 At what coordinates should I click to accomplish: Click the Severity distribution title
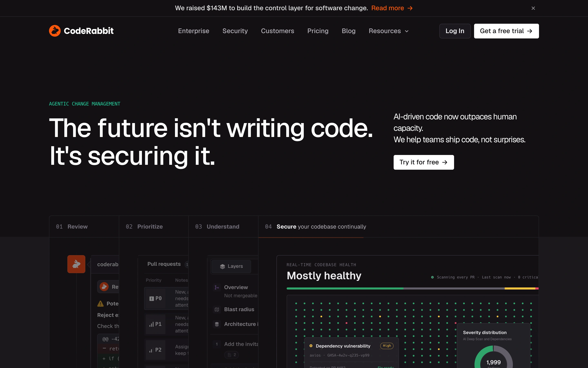click(484, 332)
